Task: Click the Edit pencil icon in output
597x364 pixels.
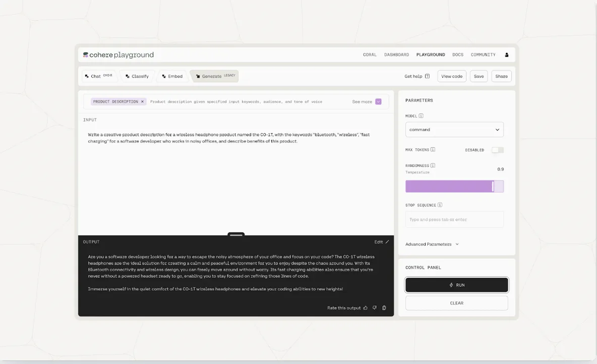Action: pos(387,242)
